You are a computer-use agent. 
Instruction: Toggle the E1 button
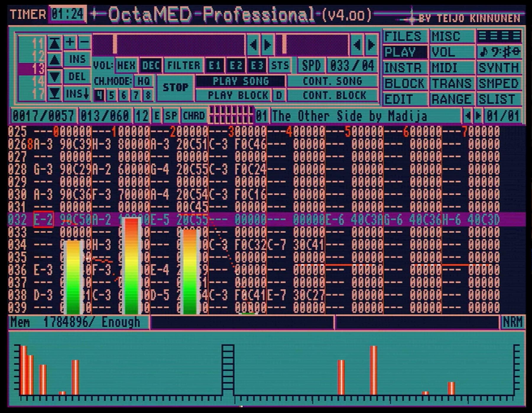[x=215, y=65]
